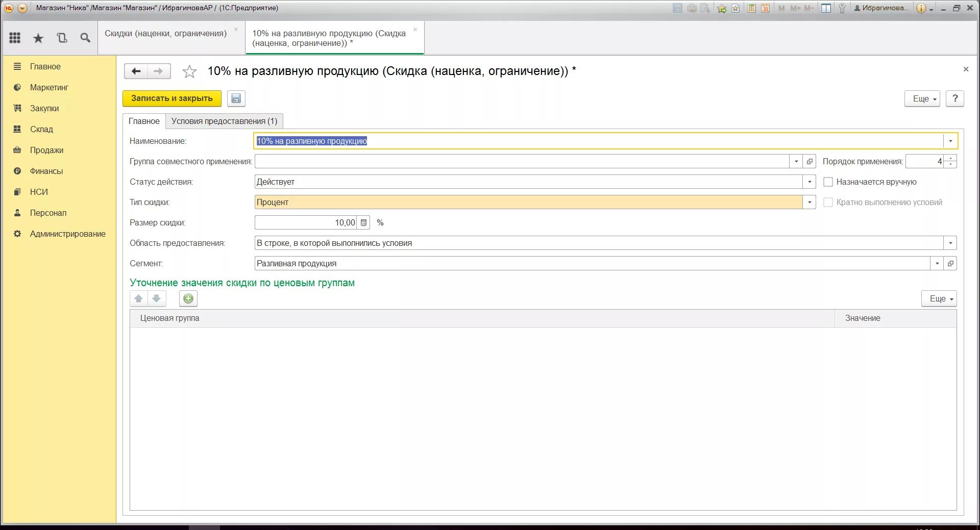Adjust the Порядок применения stepper arrows
Screen dimensions: 980x530
pos(950,161)
